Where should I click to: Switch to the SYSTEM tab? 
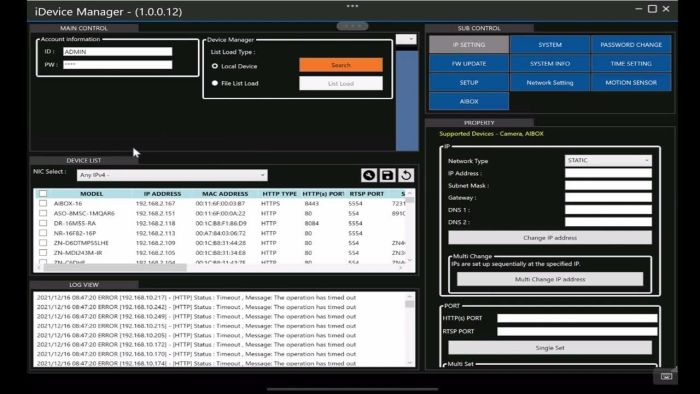click(x=550, y=45)
